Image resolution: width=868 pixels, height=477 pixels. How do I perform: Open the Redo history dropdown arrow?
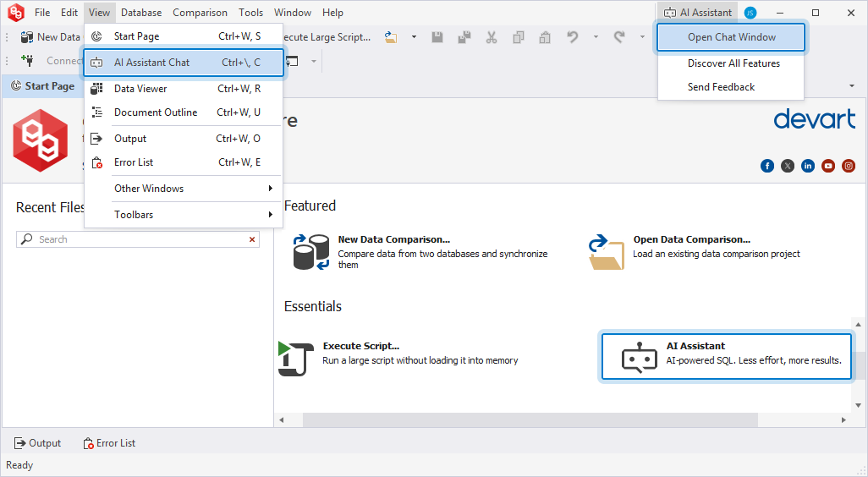point(642,37)
